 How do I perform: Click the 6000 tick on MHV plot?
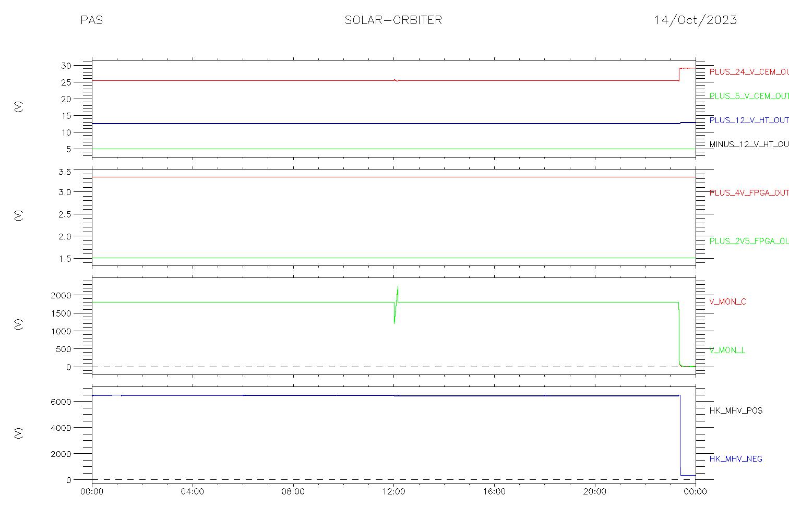pyautogui.click(x=62, y=402)
